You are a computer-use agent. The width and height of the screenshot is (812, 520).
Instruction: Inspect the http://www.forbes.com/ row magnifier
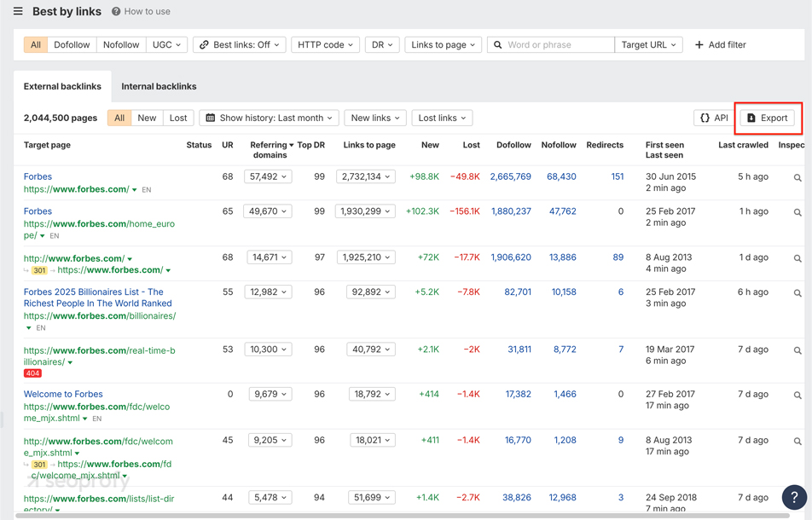coord(797,258)
